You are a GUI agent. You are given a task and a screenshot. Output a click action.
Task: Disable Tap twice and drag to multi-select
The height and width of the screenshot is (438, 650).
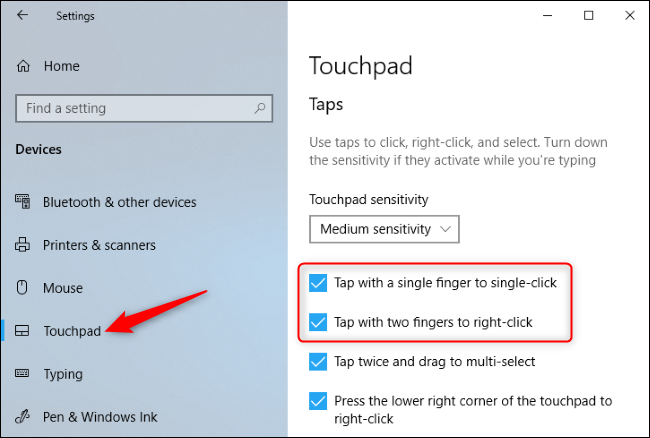[319, 361]
